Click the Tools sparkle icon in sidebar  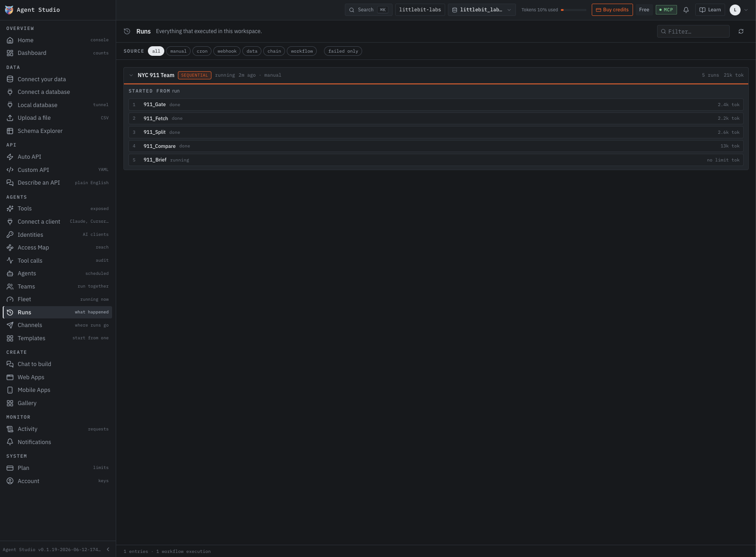(10, 209)
